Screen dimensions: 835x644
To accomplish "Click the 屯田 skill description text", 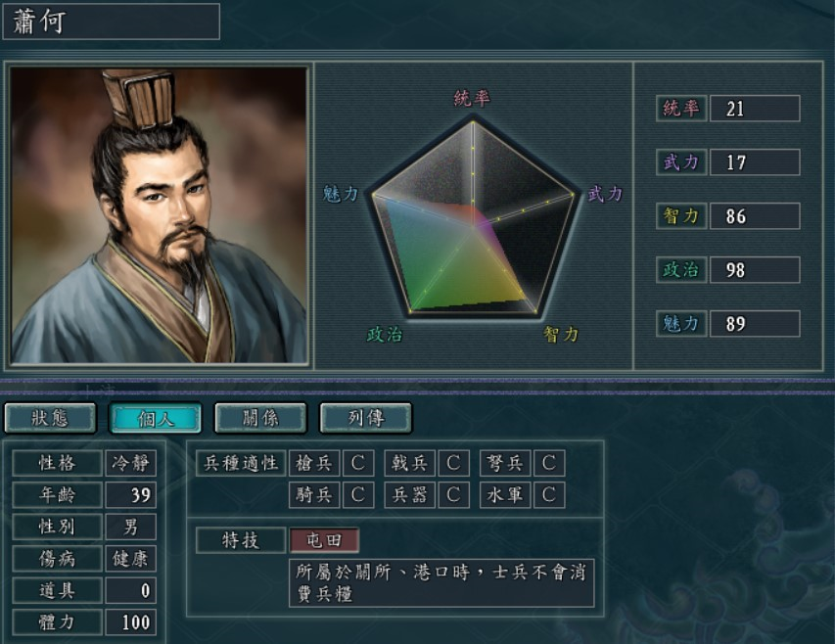I will pos(441,582).
